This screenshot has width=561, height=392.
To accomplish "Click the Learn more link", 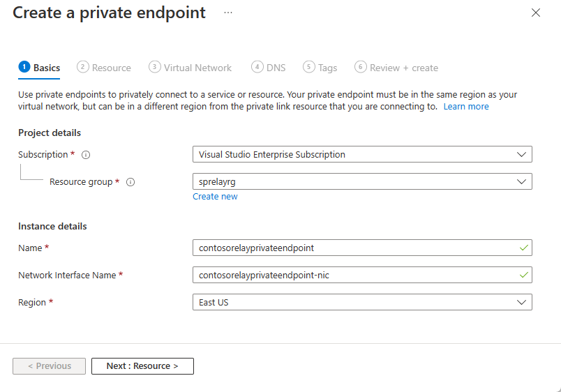I will (466, 107).
